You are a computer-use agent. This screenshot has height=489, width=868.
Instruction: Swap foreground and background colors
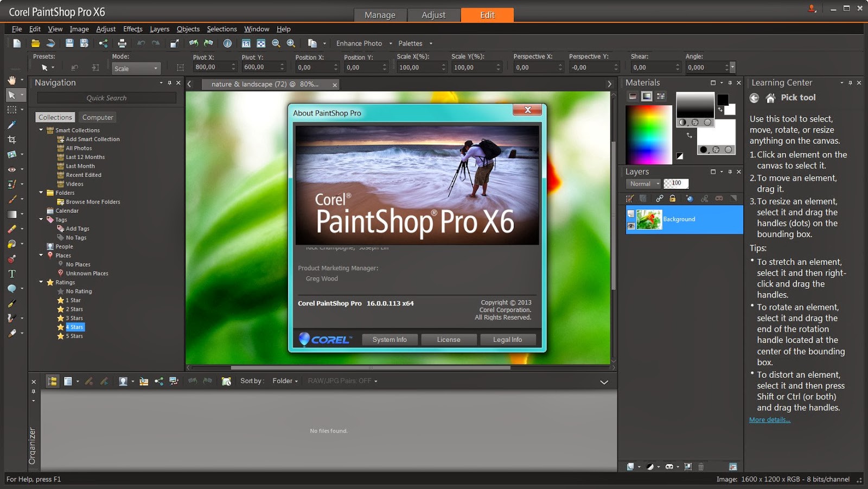[720, 109]
